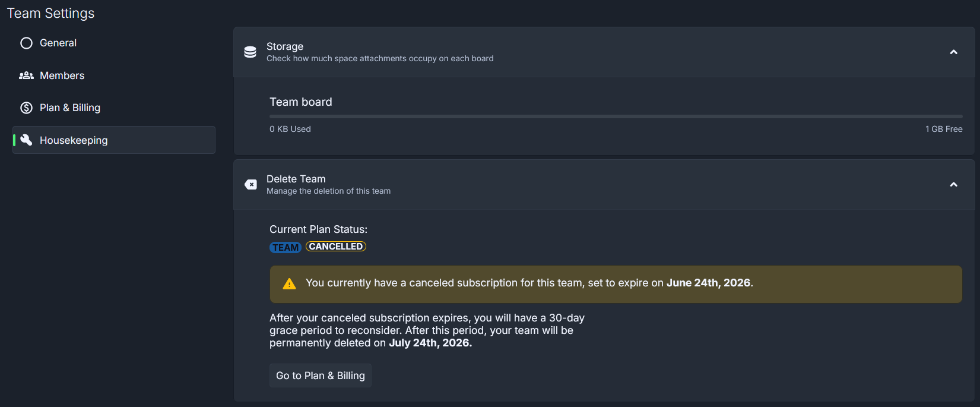Select the Housekeeping menu item
Screen dimensions: 980x407
[x=114, y=140]
